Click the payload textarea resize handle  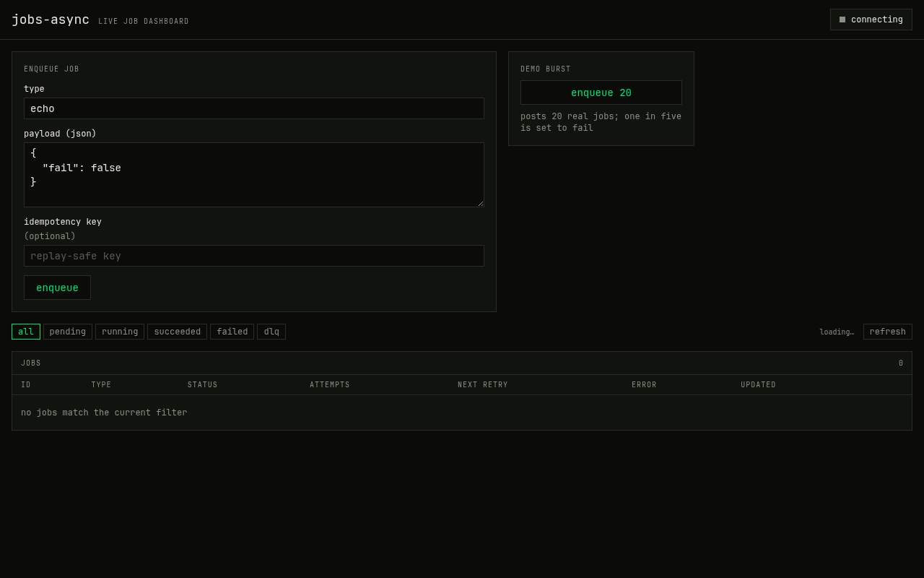coord(480,203)
